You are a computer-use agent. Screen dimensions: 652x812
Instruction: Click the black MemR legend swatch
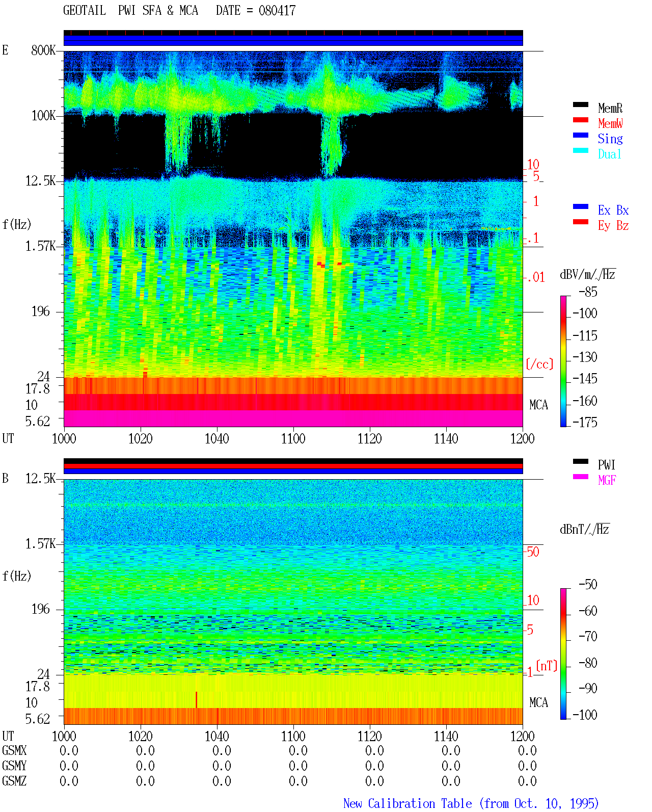tap(581, 105)
